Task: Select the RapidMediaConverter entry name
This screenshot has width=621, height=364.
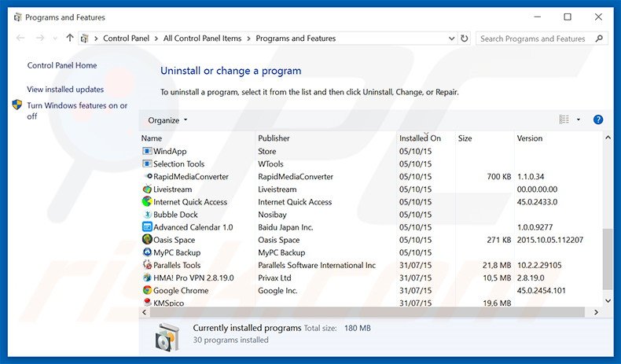Action: (x=191, y=177)
